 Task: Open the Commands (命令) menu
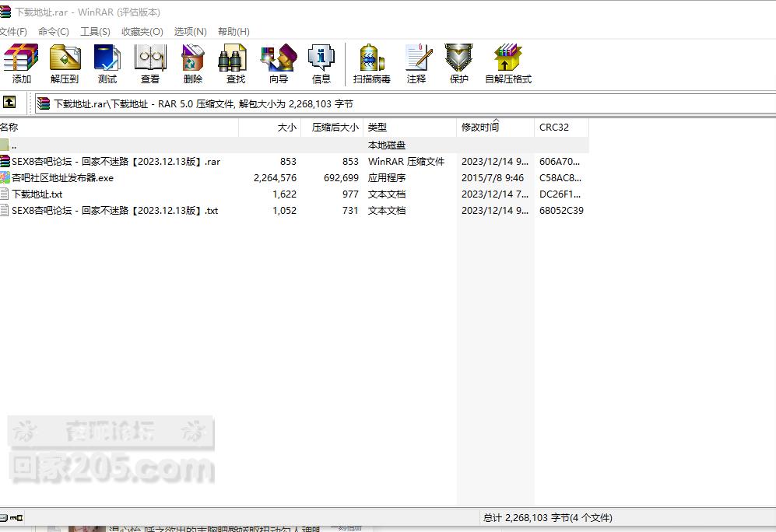54,32
